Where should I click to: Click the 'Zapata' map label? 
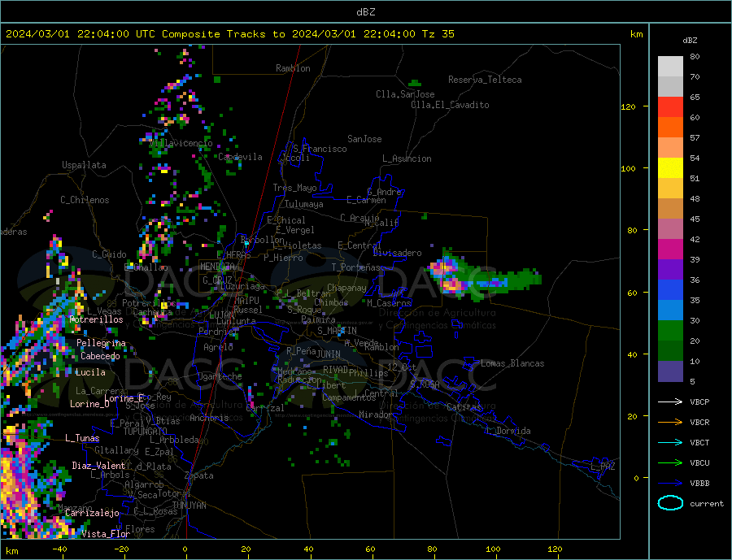199,475
